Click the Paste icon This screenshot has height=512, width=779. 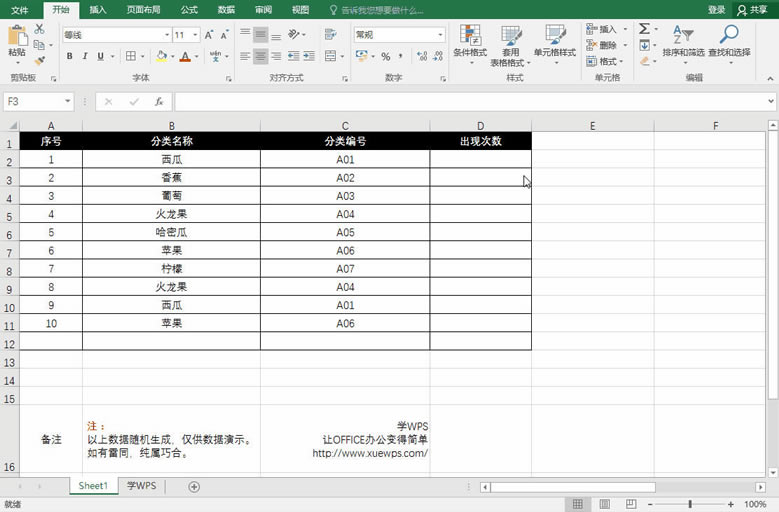(x=17, y=36)
